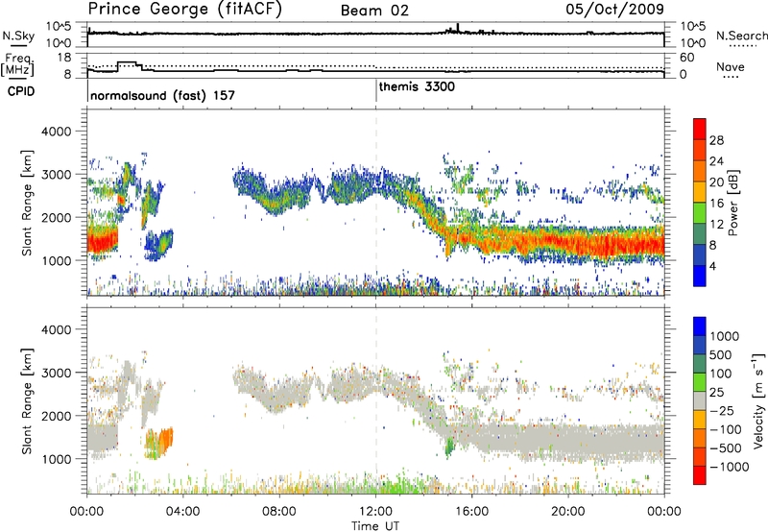Click the date '05/Oct/2009'

614,9
